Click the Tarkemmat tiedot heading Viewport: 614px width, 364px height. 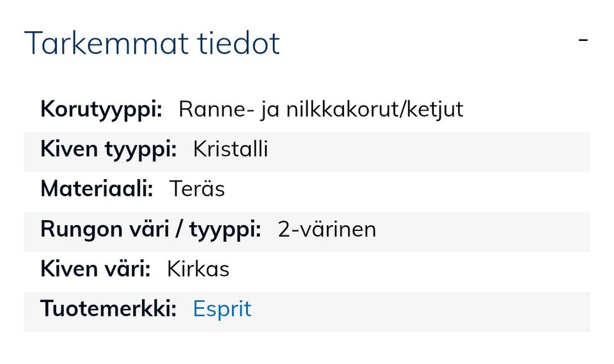click(152, 44)
